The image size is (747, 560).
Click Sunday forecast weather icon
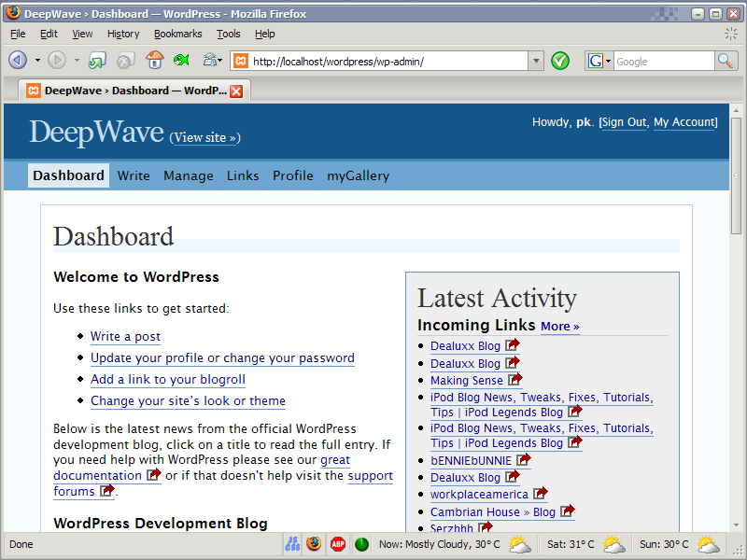pos(709,544)
